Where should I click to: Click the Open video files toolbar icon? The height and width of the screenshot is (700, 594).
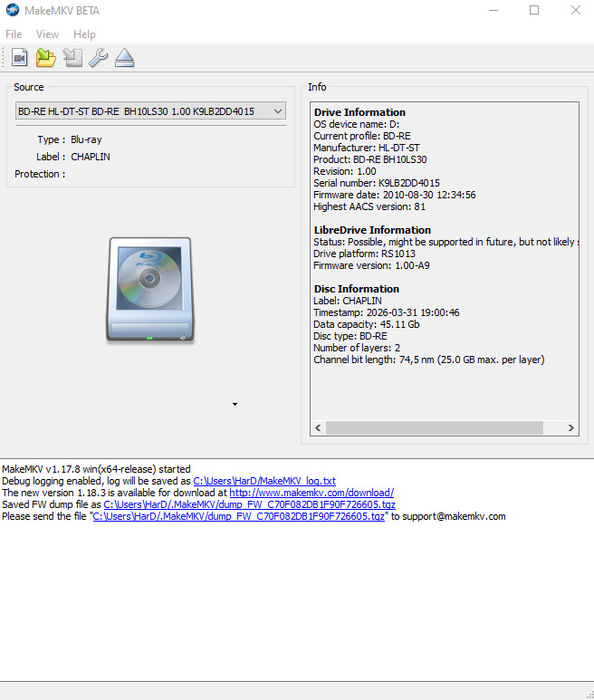(20, 58)
